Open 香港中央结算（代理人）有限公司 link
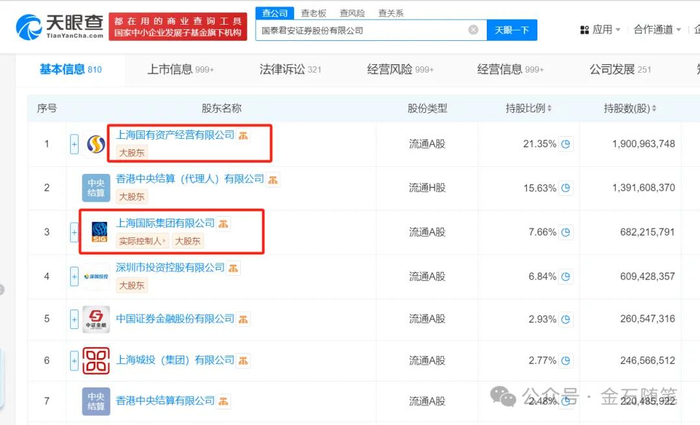700x425 pixels. coord(190,179)
